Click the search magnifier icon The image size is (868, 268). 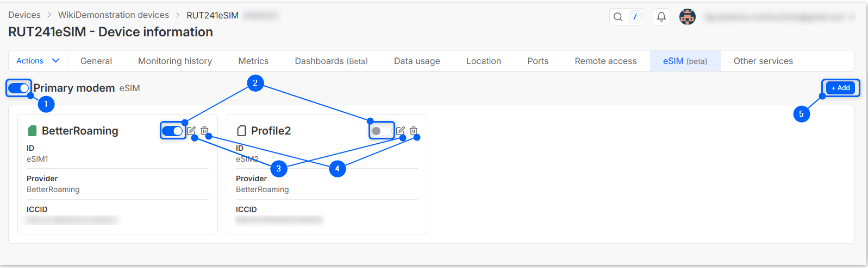coord(618,17)
